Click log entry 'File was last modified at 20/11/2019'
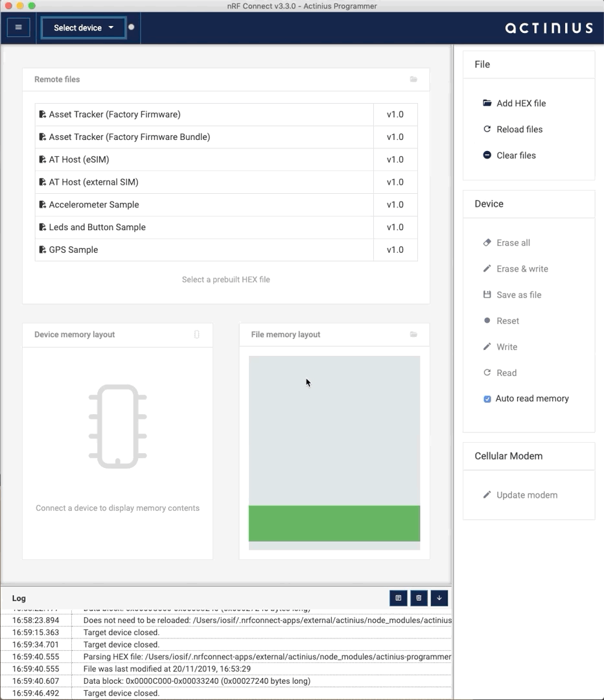Image resolution: width=604 pixels, height=700 pixels. click(167, 669)
